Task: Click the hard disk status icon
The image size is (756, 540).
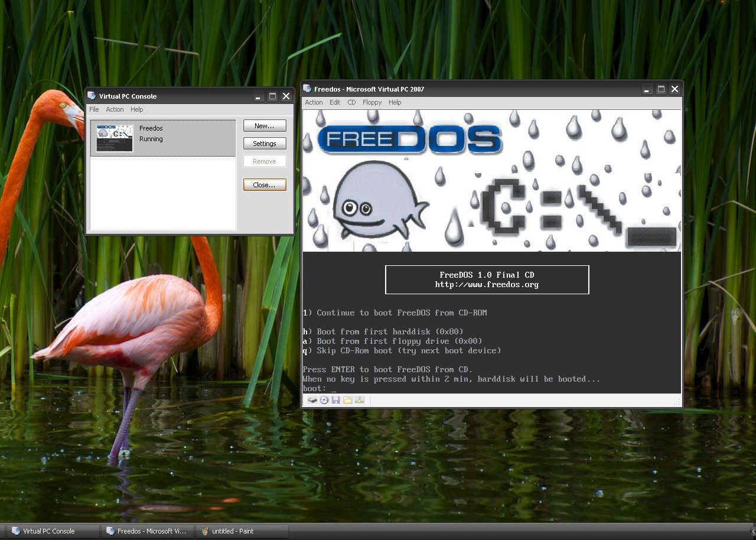Action: (312, 400)
